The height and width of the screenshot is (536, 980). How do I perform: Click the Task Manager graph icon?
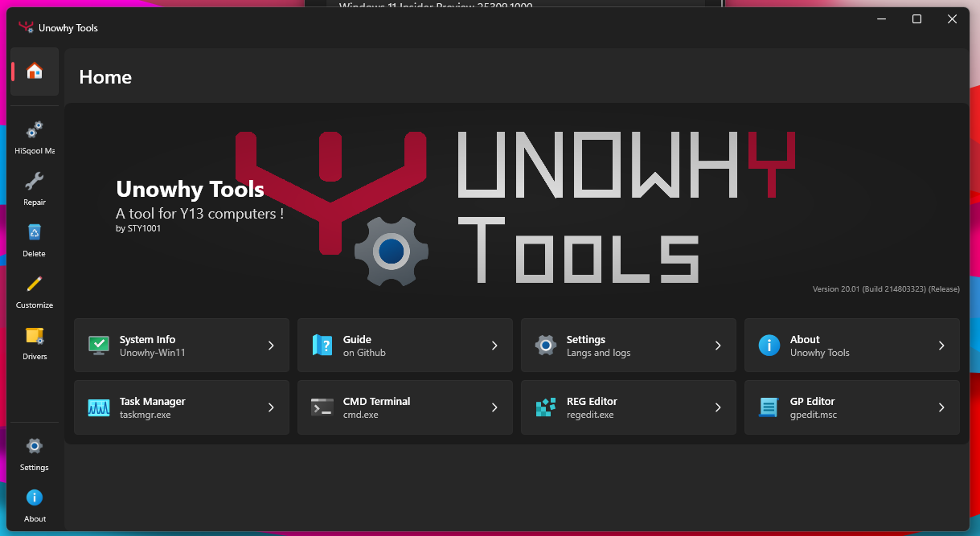click(x=98, y=407)
